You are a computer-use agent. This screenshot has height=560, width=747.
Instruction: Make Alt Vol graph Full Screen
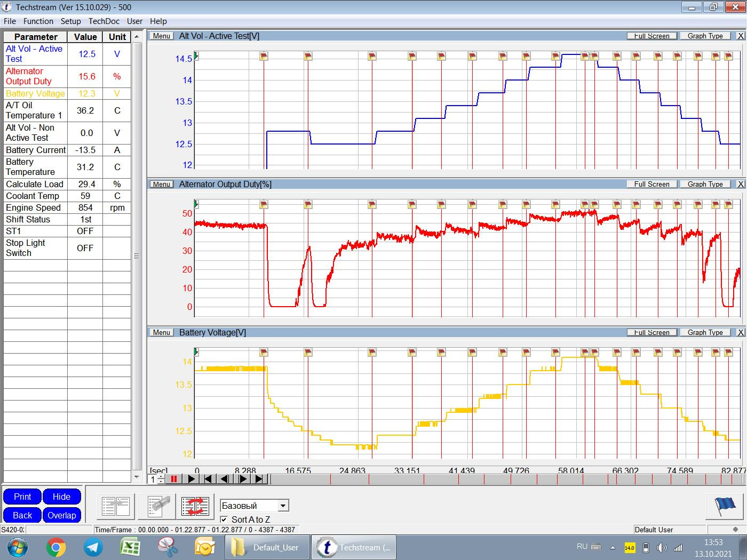click(651, 36)
